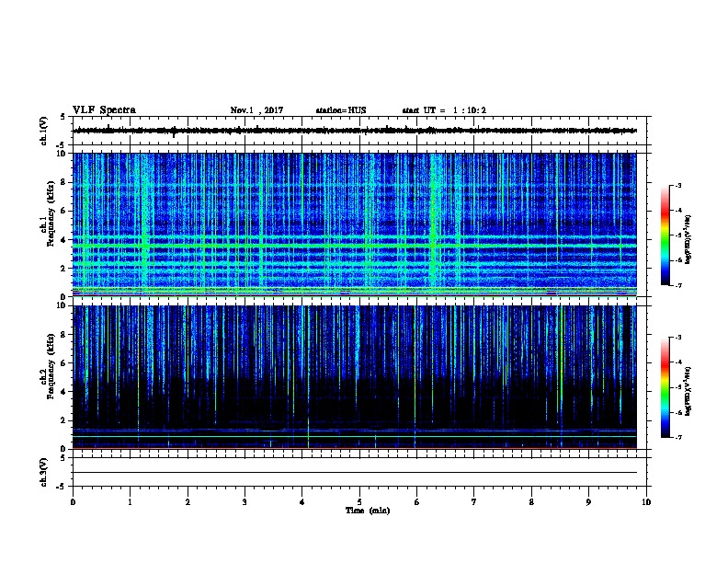Click the log(PSD) label beside ch.2 color bar
Screen dimensions: 728x563
[688, 391]
